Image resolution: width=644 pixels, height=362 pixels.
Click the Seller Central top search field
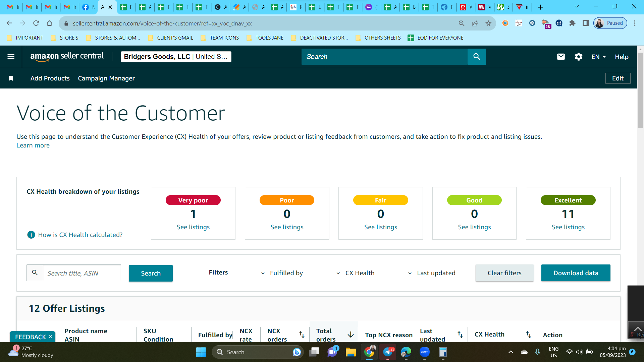coord(384,57)
